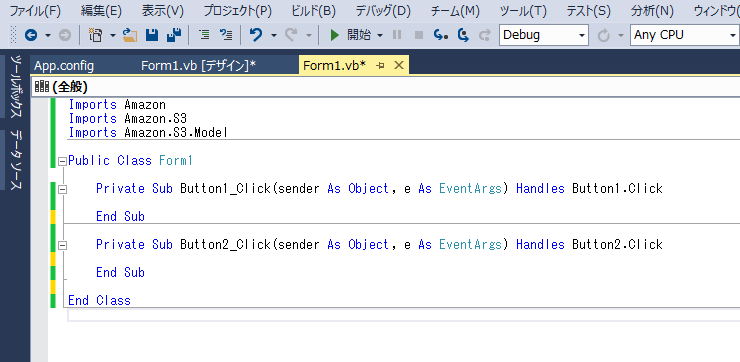
Task: Comment out the selected lines with the toolbar icon
Action: point(204,35)
